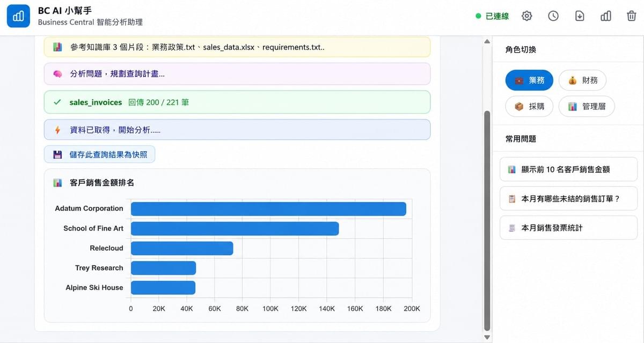Click the 回傳 200 / 221 筆 text

[x=159, y=102]
